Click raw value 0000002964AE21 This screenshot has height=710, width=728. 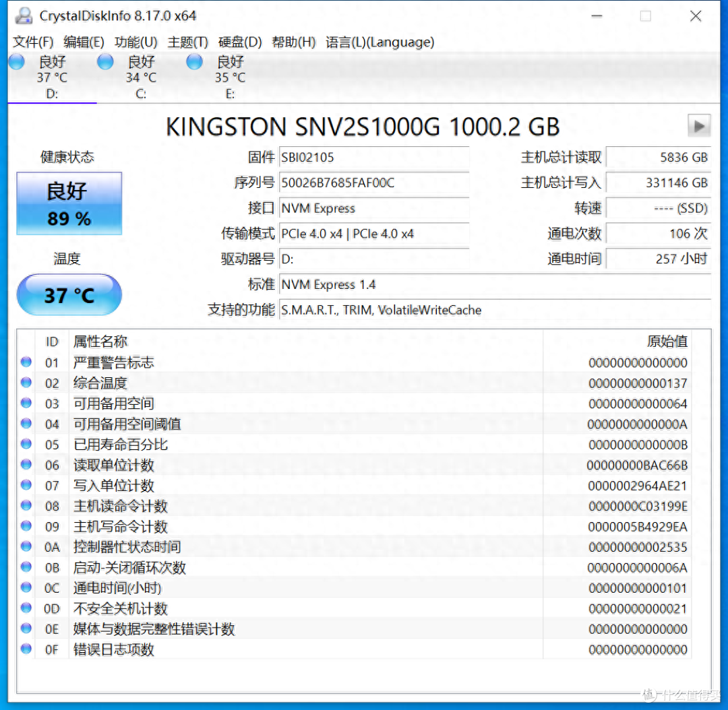click(x=638, y=486)
